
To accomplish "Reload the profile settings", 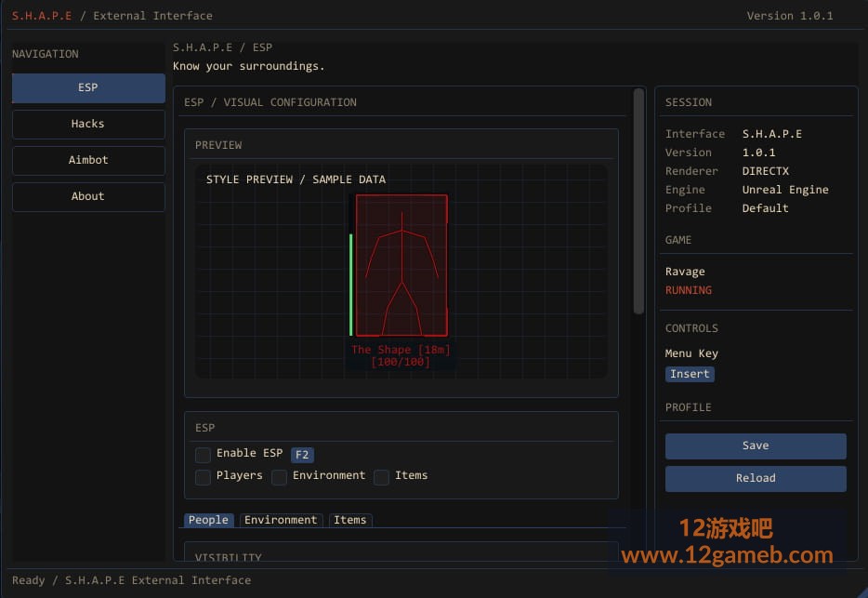I will tap(756, 478).
